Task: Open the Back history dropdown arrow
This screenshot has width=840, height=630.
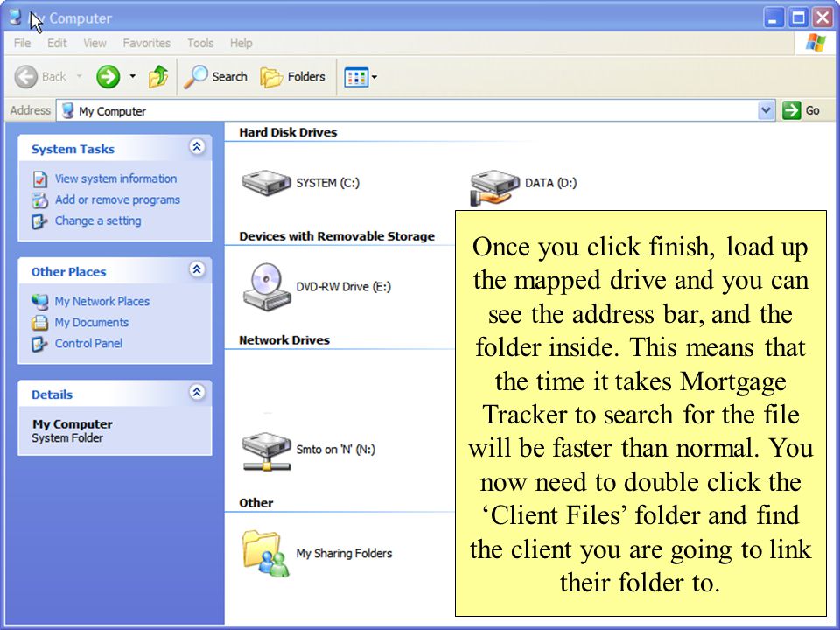Action: click(x=80, y=77)
